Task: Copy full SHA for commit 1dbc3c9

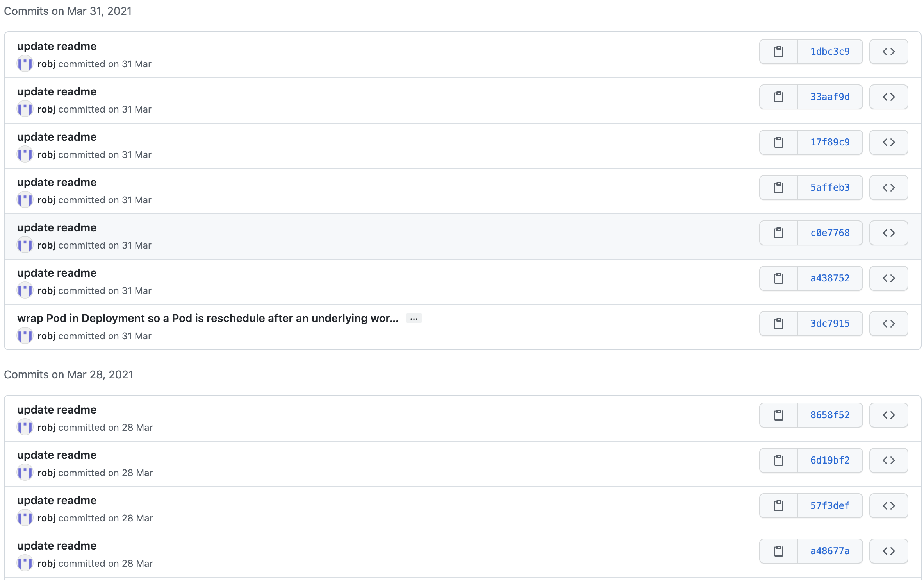Action: pyautogui.click(x=778, y=52)
